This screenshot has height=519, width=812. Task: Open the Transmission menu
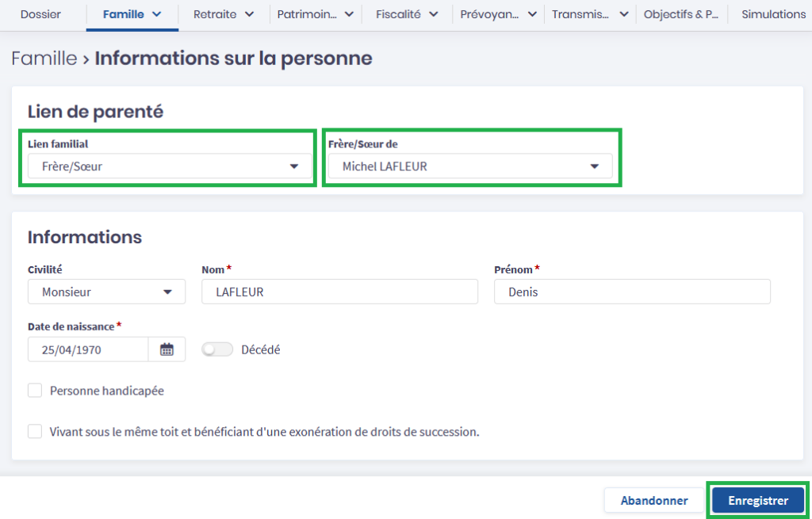pos(590,14)
